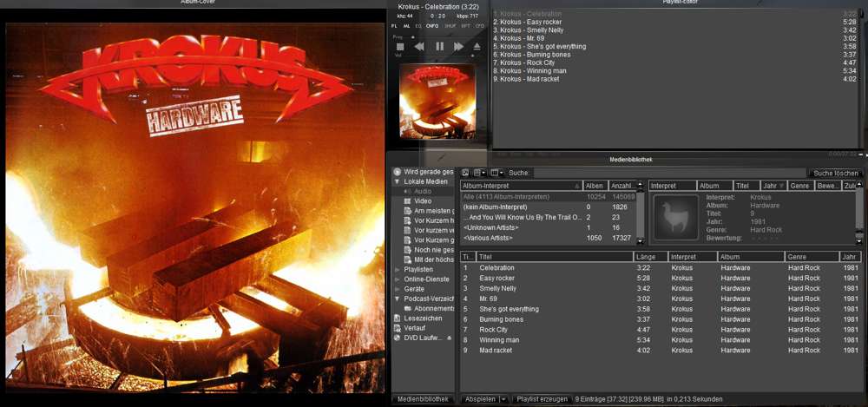Pause the current song
Image resolution: width=868 pixels, height=407 pixels.
pos(439,47)
